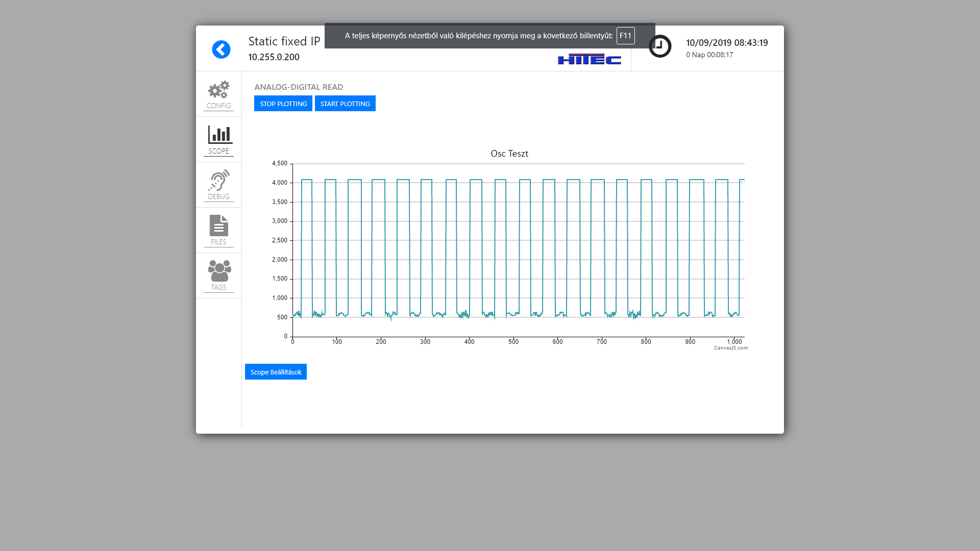This screenshot has width=980, height=551.
Task: Click the 1,000 y-axis label
Action: [x=280, y=298]
